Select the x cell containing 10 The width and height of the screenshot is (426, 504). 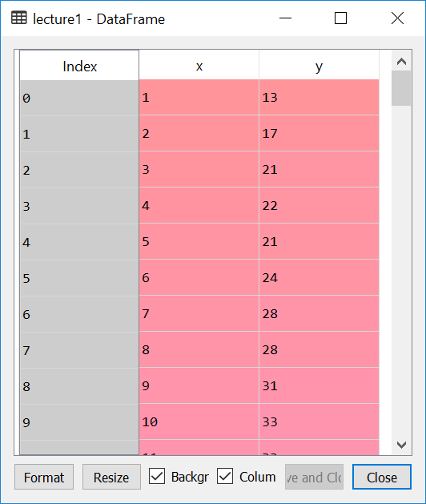pyautogui.click(x=199, y=421)
